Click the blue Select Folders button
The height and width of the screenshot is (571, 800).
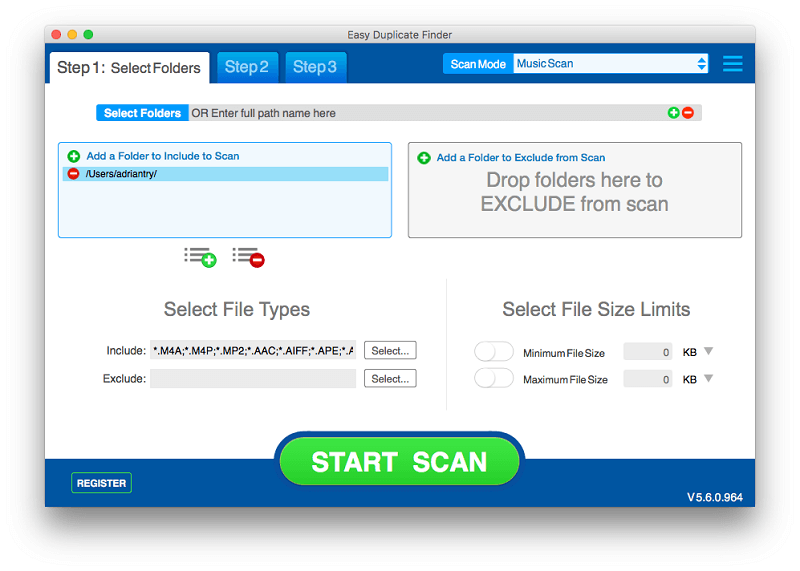pyautogui.click(x=142, y=113)
